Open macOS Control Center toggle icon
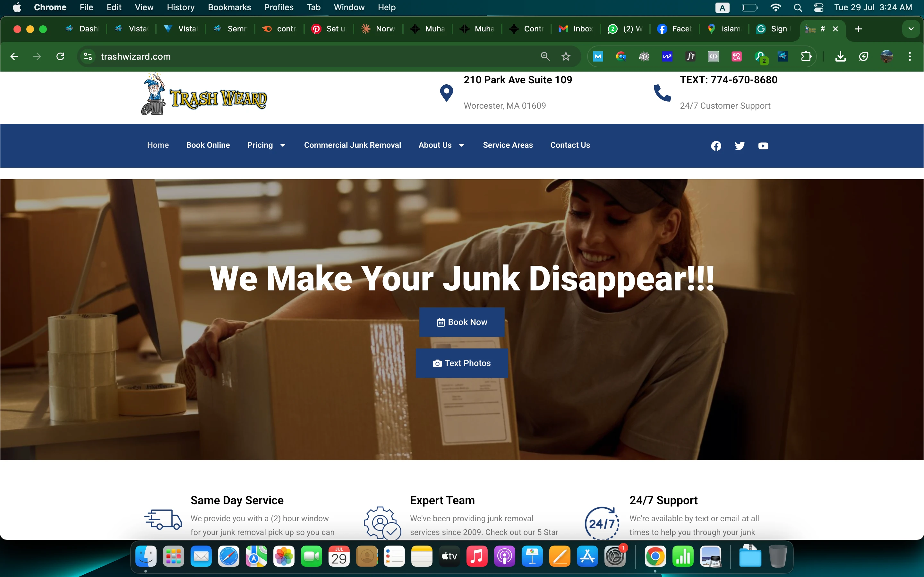924x577 pixels. click(x=818, y=8)
